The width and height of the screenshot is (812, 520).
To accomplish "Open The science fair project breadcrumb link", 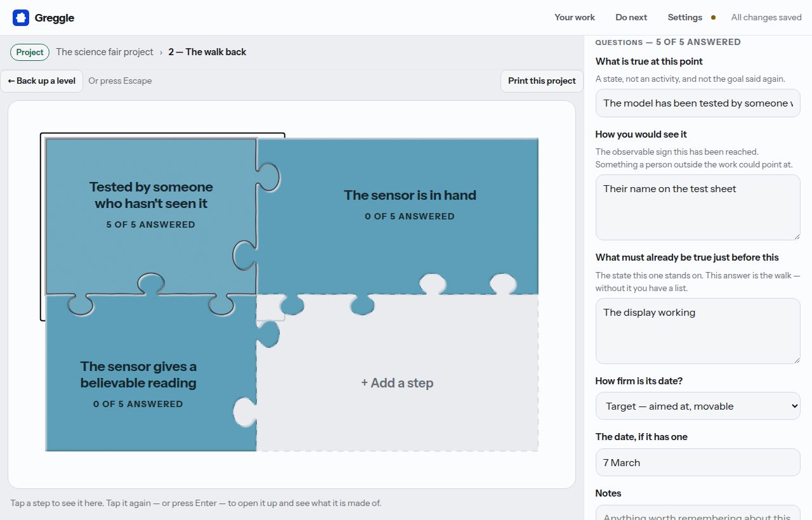I will tap(105, 52).
